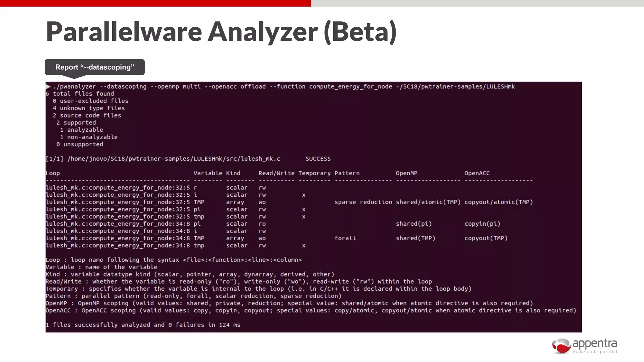Viewport: 644px width, 362px height.
Task: Select the "0 unsupported" line
Action: point(80,144)
